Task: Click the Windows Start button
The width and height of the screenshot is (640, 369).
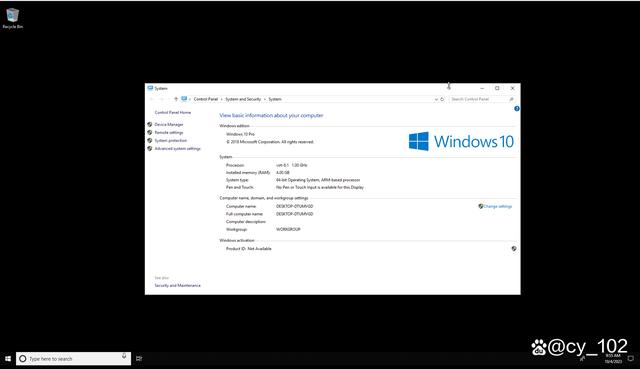Action: [x=8, y=359]
